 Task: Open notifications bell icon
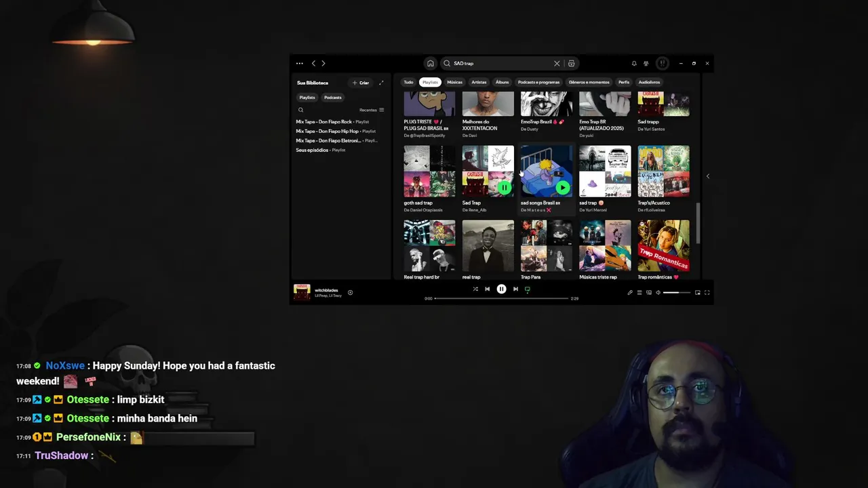[x=634, y=63]
